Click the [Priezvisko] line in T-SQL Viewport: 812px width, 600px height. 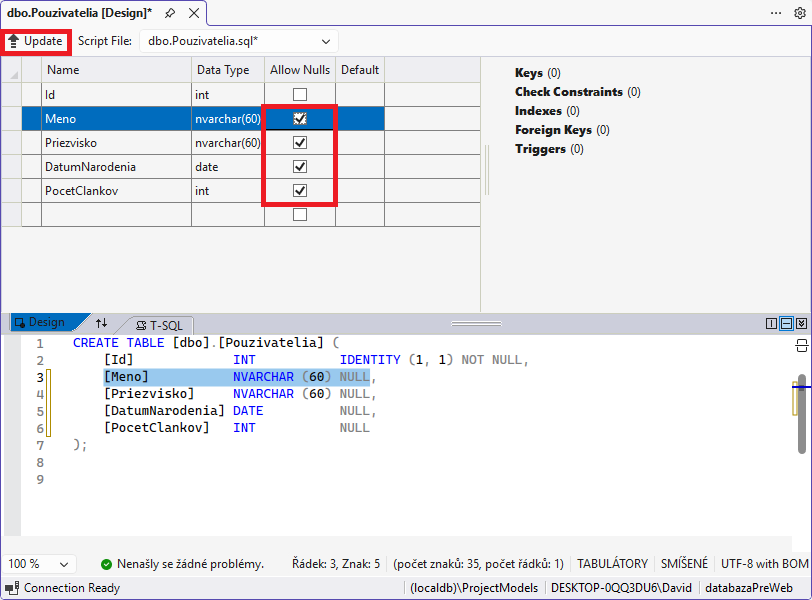(240, 394)
